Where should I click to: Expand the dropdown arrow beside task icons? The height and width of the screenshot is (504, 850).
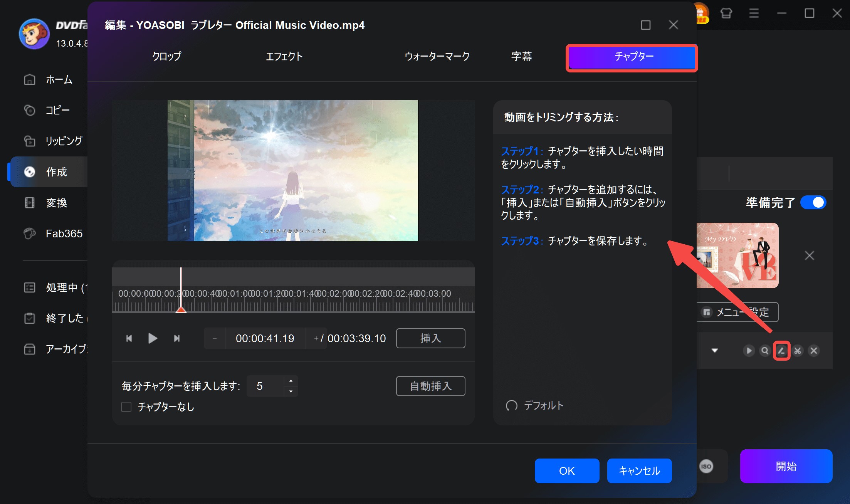tap(715, 351)
